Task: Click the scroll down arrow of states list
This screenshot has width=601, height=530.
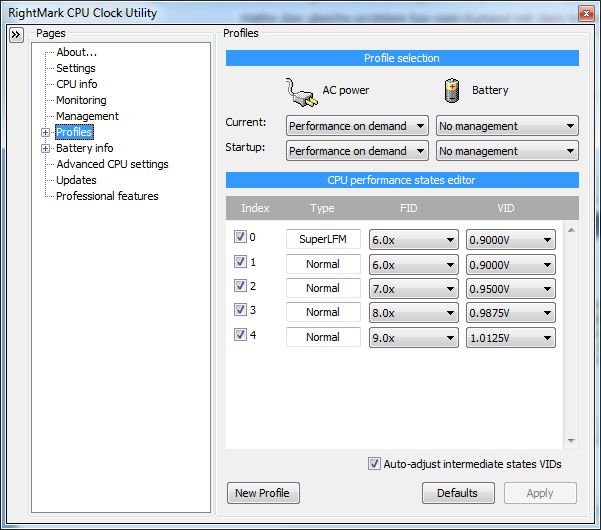Action: pos(571,441)
